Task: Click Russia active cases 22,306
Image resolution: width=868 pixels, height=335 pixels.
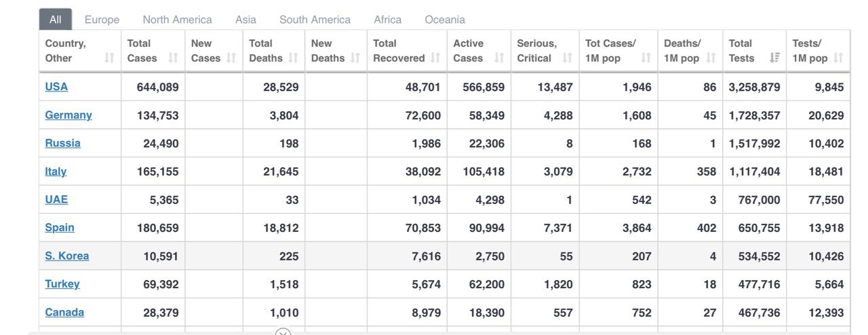Action: (x=487, y=143)
